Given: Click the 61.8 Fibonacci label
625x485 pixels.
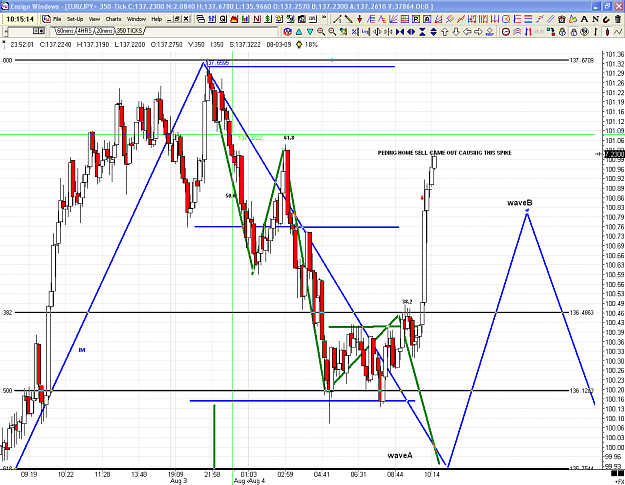Looking at the screenshot, I should click(289, 137).
